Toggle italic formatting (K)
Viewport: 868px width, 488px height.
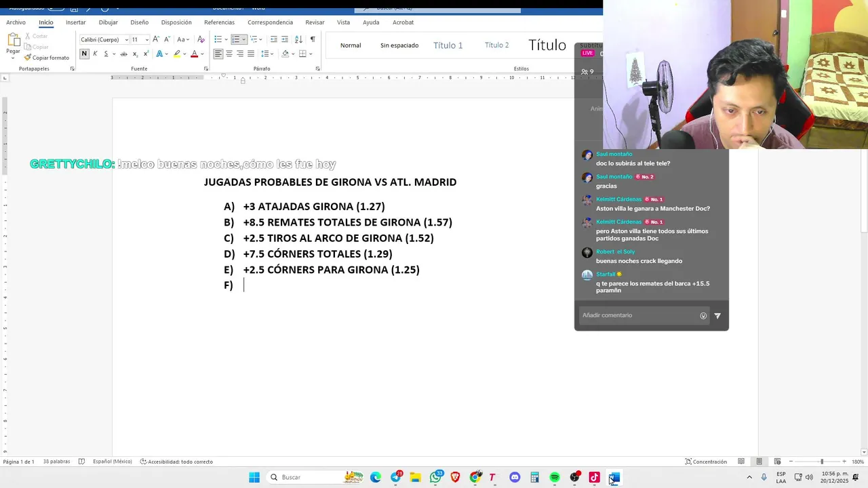[95, 54]
